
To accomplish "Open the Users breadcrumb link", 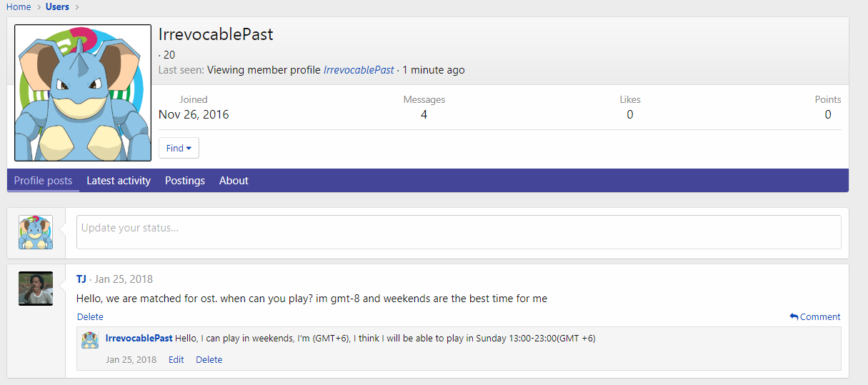I will 57,6.
